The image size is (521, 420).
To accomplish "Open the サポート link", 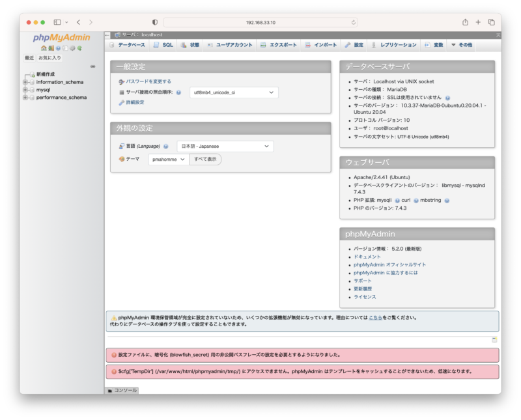I will tap(363, 281).
